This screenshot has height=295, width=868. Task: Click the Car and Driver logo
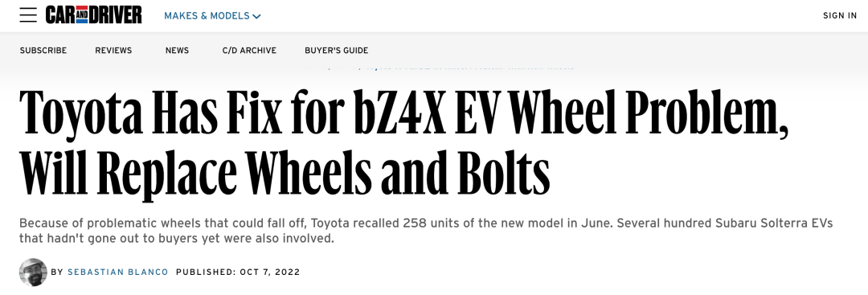point(93,15)
